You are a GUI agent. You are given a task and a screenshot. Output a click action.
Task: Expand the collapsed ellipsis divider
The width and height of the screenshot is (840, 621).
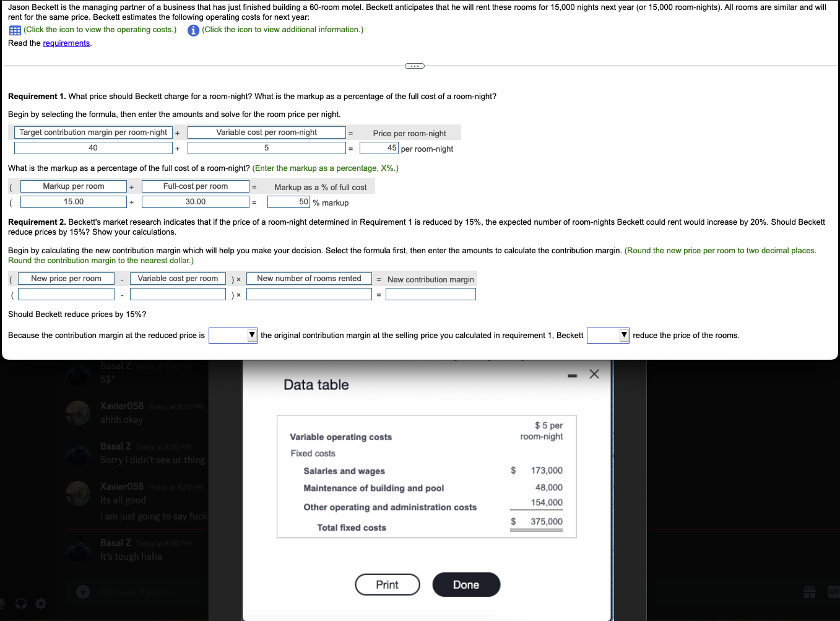click(x=414, y=65)
